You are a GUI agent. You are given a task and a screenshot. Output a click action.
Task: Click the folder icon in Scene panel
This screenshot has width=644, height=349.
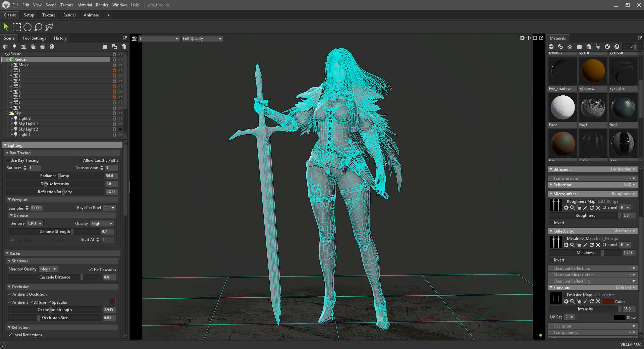[105, 47]
